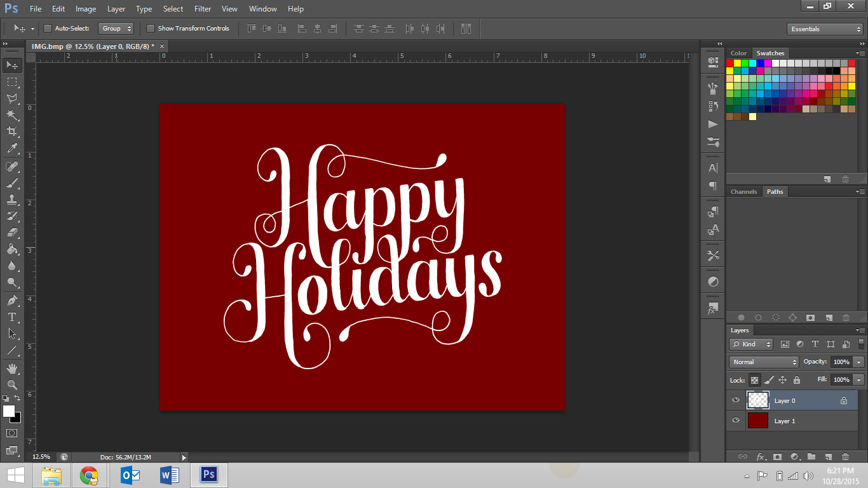Select the Spot Healing Brush tool
This screenshot has height=488, width=868.
(12, 166)
